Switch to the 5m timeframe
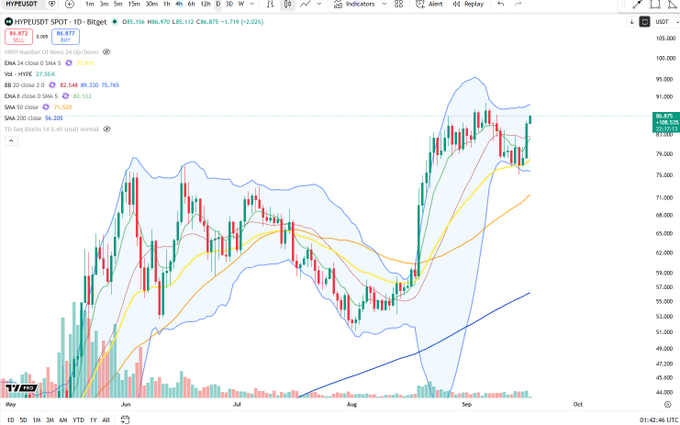The height and width of the screenshot is (425, 680). click(x=118, y=4)
